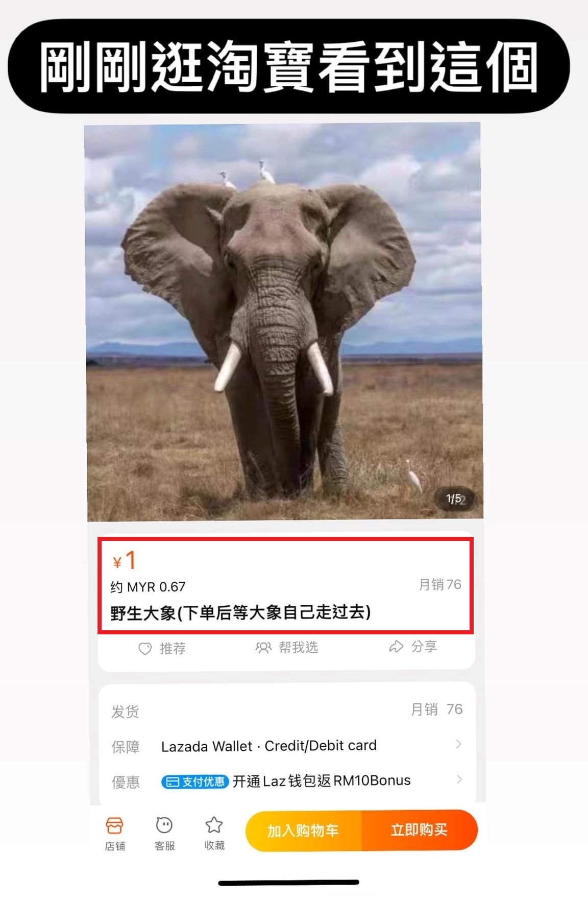Tap the heart icon beside 推荐
The height and width of the screenshot is (901, 588).
(x=145, y=649)
